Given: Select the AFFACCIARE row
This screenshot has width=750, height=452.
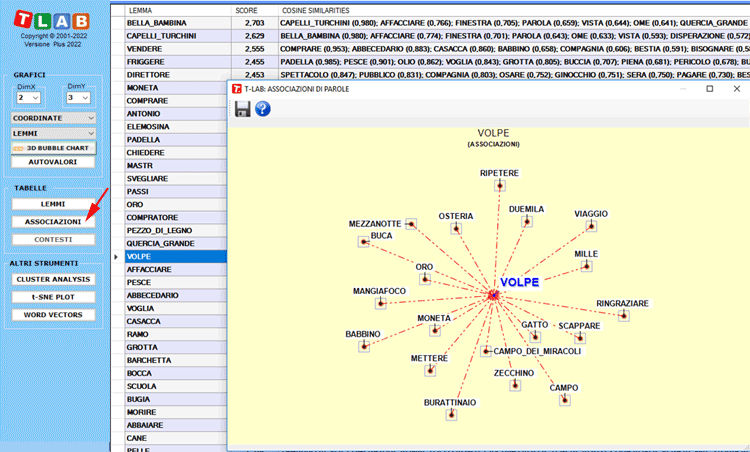Looking at the screenshot, I should pyautogui.click(x=176, y=269).
